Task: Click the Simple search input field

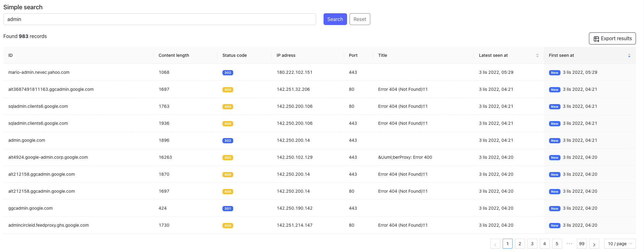Action: 159,19
